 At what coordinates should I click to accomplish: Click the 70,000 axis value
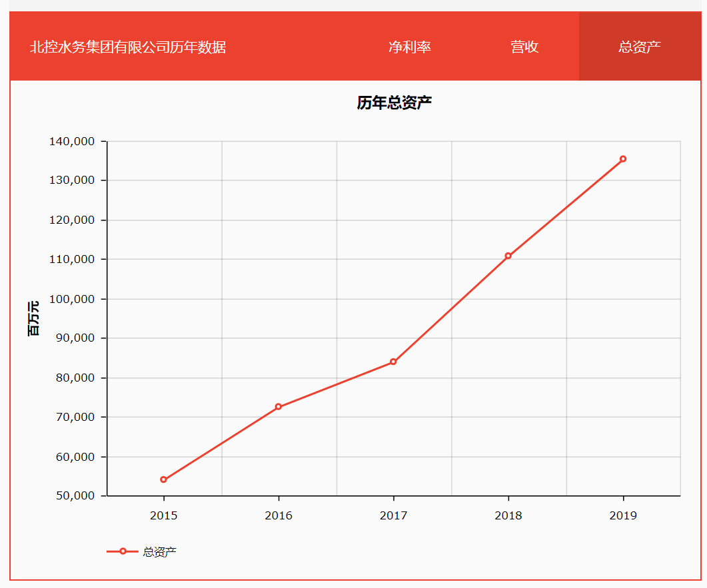click(x=75, y=417)
